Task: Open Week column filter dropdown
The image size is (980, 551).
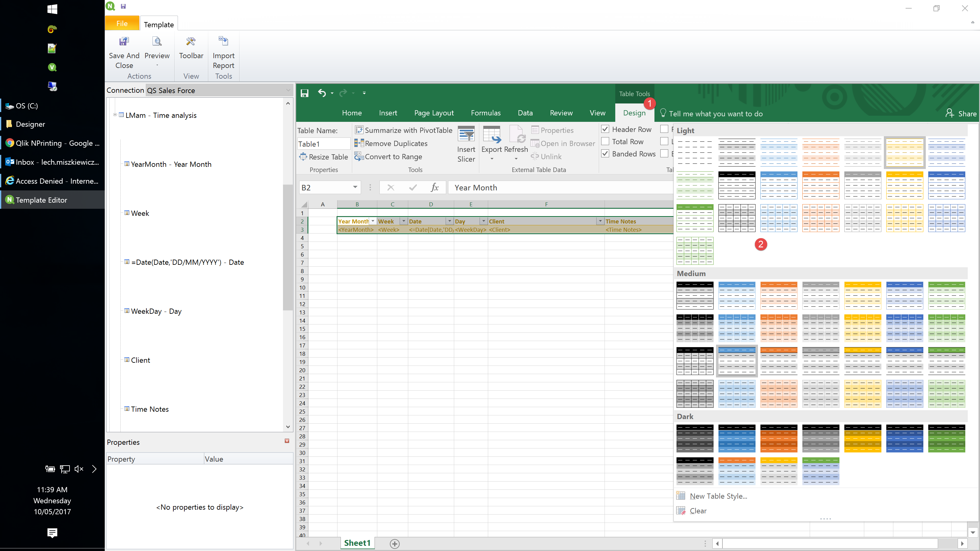Action: click(x=404, y=221)
